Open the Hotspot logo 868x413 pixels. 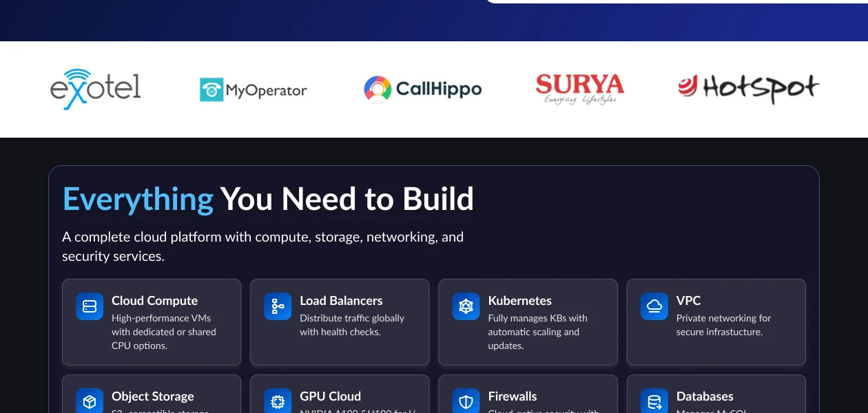(x=748, y=89)
